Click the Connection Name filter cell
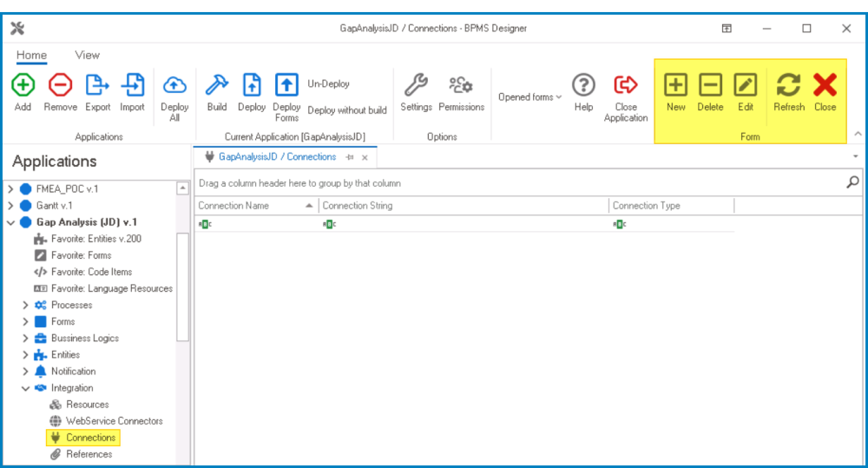The width and height of the screenshot is (868, 468). [256, 224]
